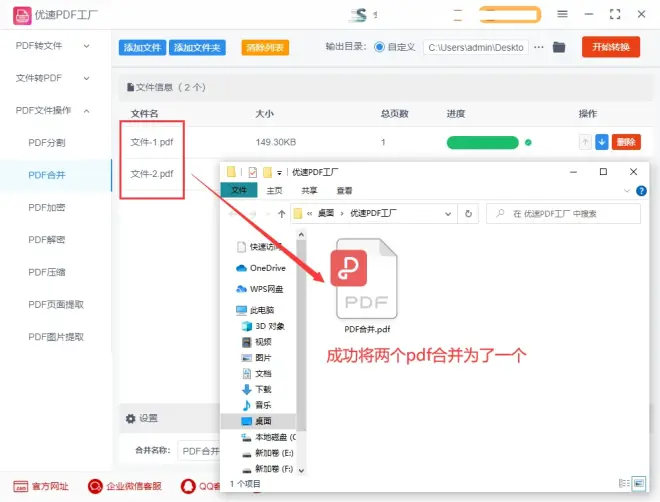Viewport: 660px width, 502px height.
Task: Click the QQ customer service icon
Action: click(x=188, y=486)
